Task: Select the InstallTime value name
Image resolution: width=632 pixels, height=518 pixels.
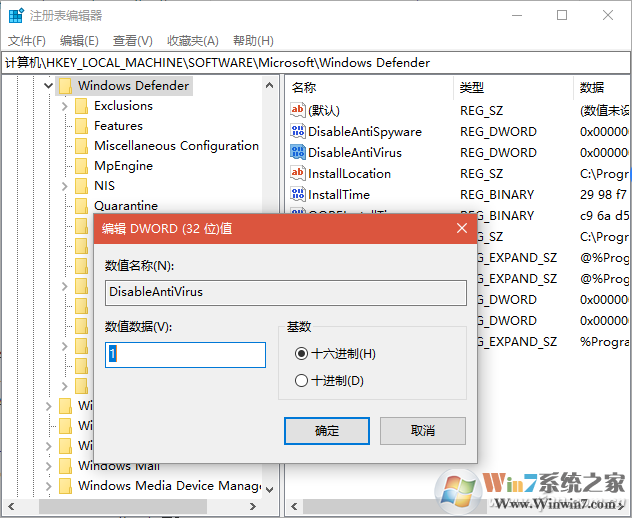Action: click(x=339, y=194)
